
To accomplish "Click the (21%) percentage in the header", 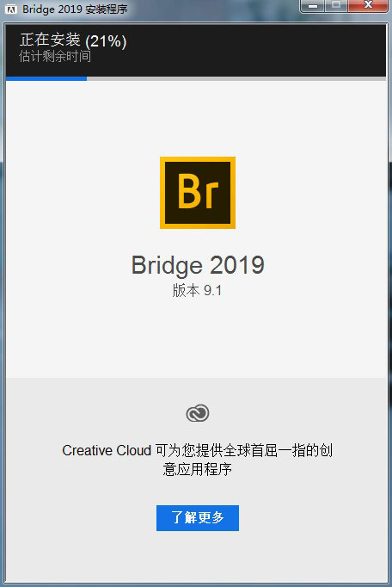I will click(x=106, y=41).
